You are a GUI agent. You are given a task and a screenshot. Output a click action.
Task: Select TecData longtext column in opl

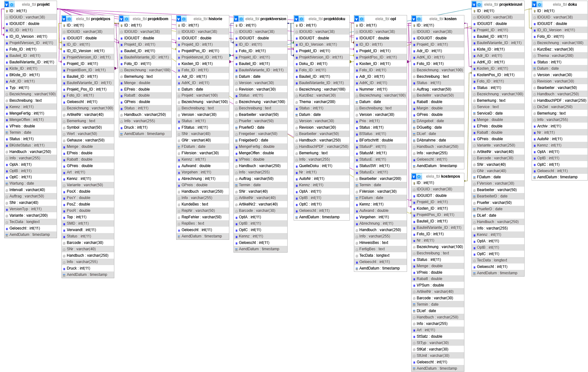pyautogui.click(x=374, y=255)
